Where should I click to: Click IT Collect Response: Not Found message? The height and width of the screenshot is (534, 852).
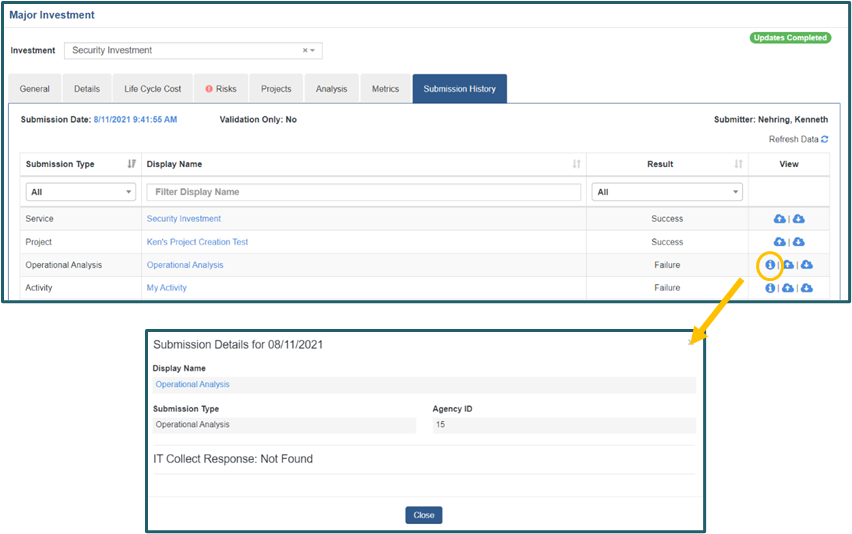(233, 459)
